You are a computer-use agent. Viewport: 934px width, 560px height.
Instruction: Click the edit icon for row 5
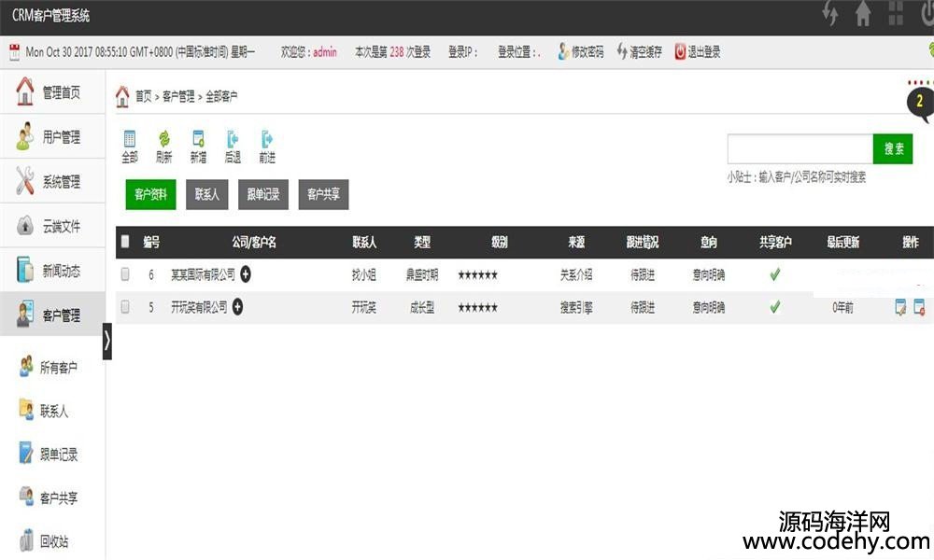click(900, 307)
